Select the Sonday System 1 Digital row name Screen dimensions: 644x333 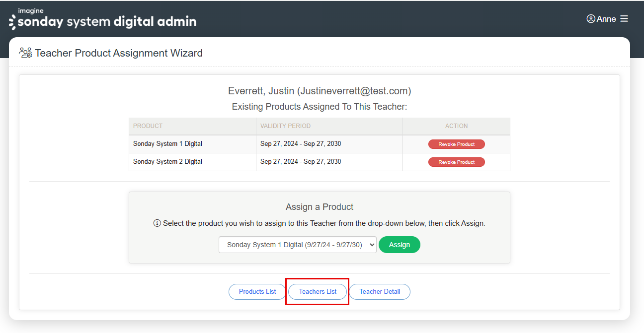pyautogui.click(x=167, y=144)
